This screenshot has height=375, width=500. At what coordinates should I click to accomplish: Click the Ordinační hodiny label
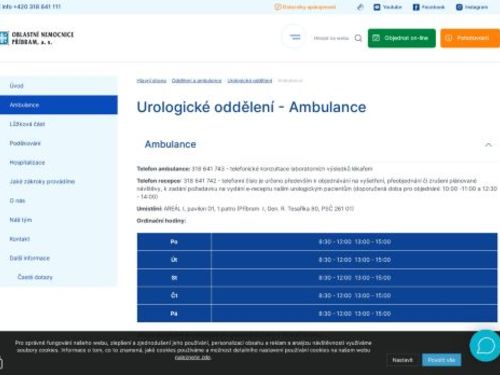point(161,221)
